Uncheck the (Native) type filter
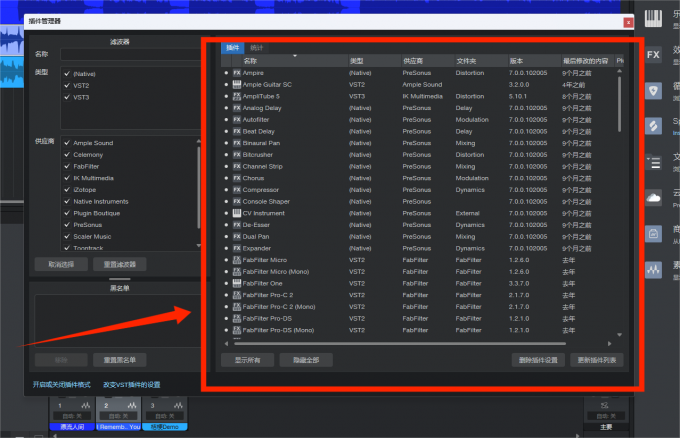 click(67, 74)
